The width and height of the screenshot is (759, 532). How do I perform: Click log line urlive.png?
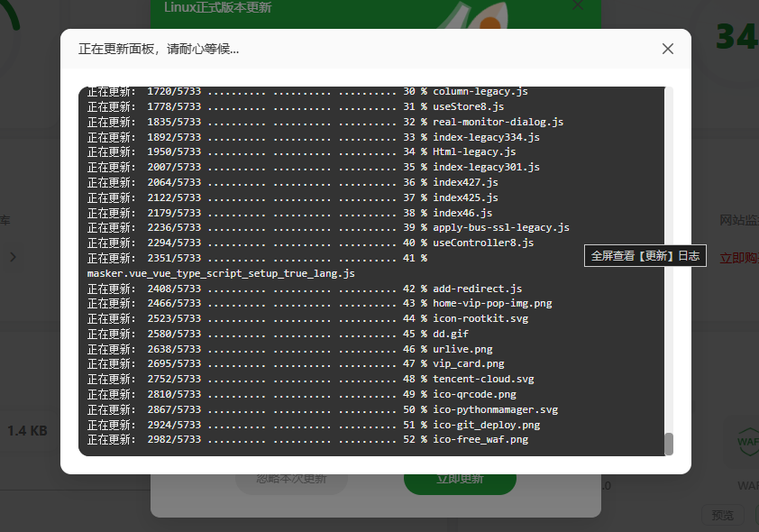pos(289,350)
